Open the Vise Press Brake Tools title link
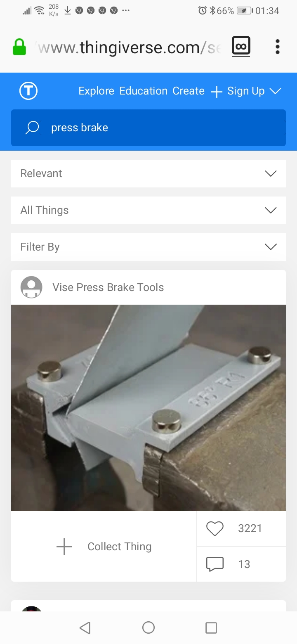Viewport: 297px width, 644px height. click(x=108, y=287)
